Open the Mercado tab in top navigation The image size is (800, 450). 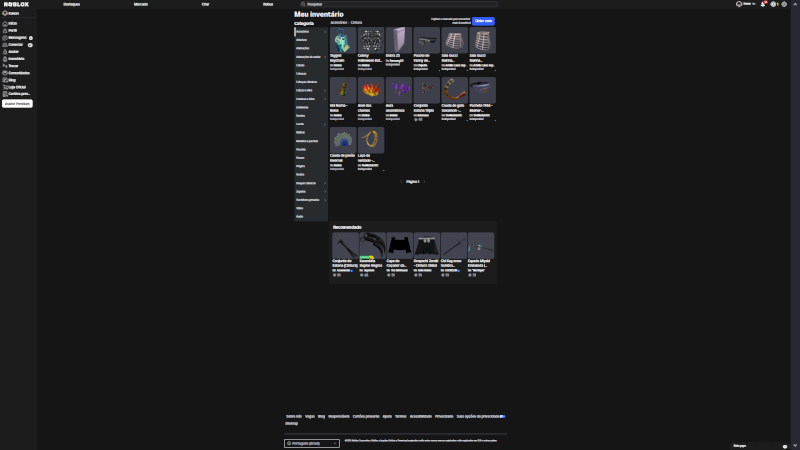pos(141,4)
